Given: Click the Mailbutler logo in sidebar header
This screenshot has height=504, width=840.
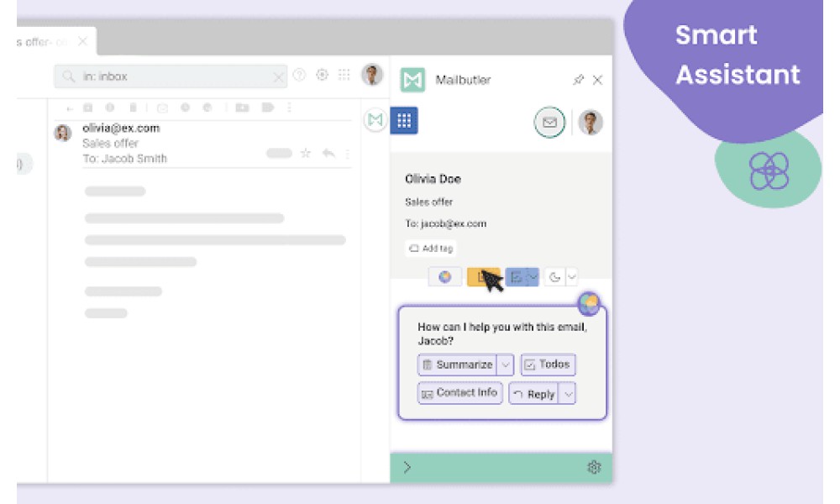Looking at the screenshot, I should click(x=412, y=80).
